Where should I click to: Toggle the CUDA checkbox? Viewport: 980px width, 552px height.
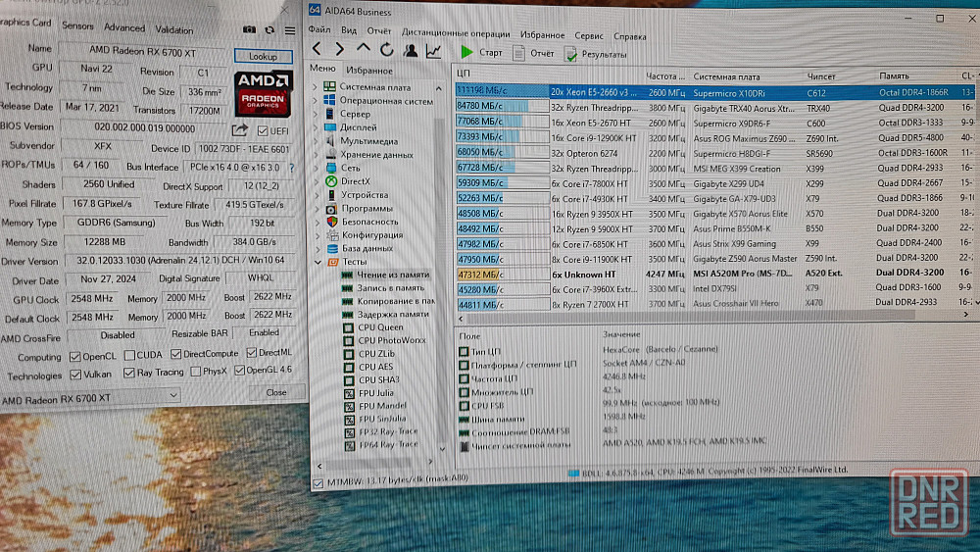coord(129,355)
